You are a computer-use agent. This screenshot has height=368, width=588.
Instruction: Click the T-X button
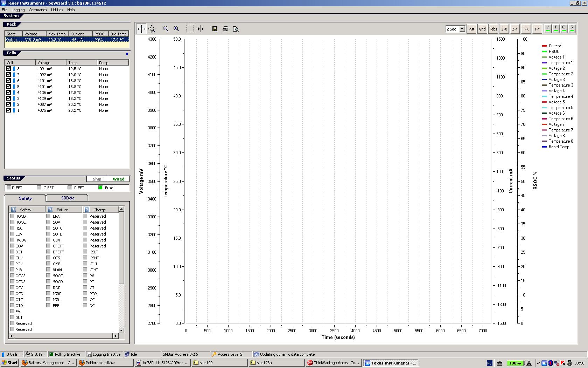click(526, 29)
